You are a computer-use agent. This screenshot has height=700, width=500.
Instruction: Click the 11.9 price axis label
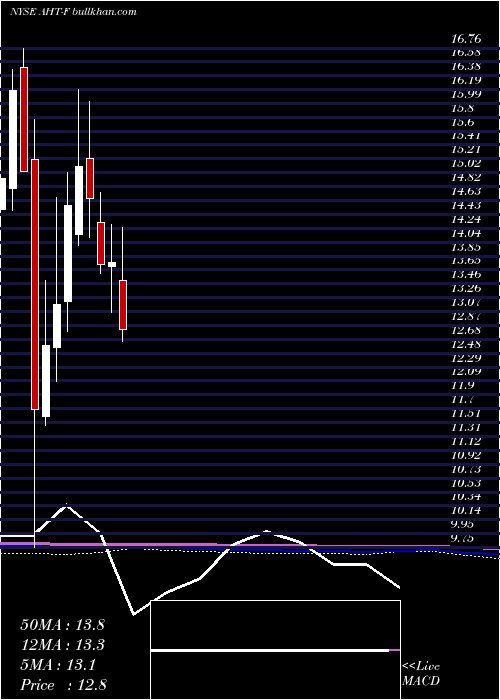pos(462,386)
